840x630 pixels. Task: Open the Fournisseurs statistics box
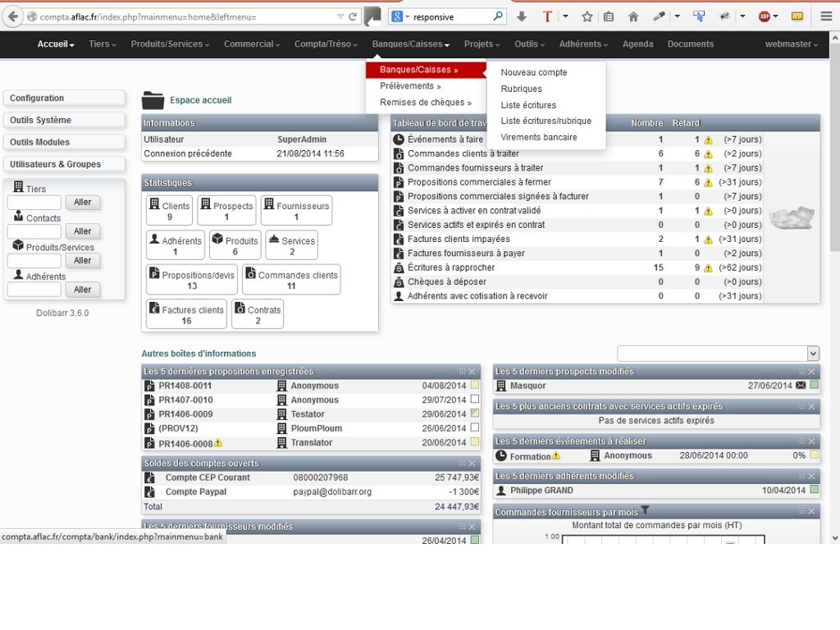click(x=296, y=210)
